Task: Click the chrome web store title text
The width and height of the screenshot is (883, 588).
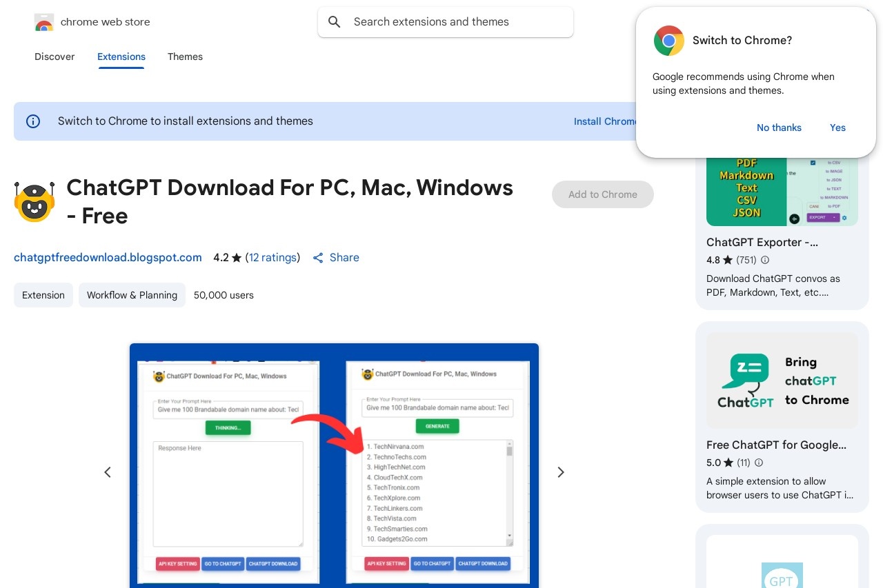Action: click(x=106, y=22)
